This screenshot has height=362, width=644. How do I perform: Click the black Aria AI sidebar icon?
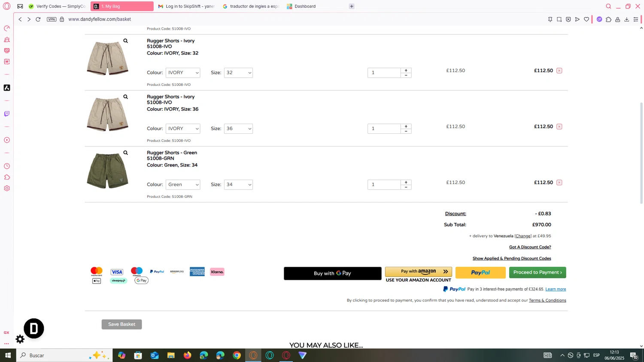[x=7, y=87]
